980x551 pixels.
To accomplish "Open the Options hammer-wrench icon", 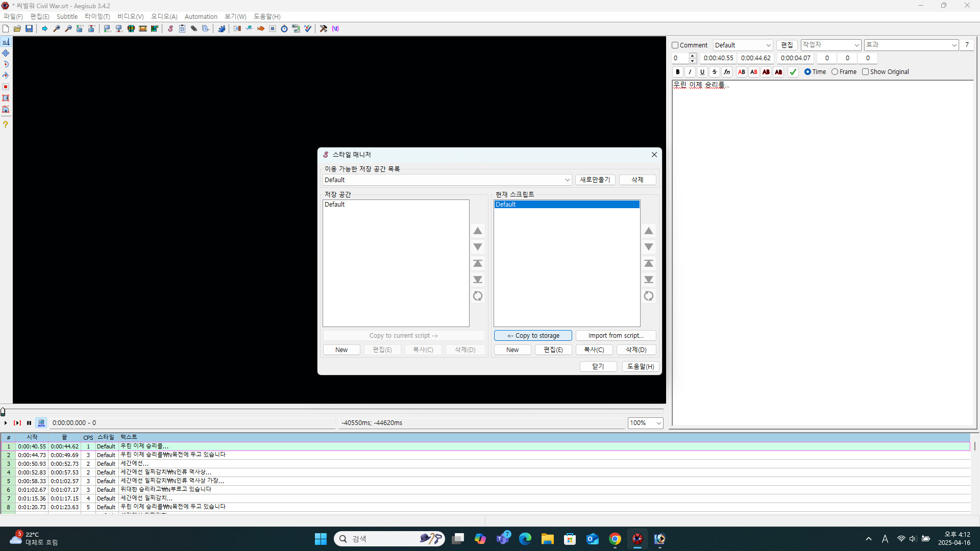I will tap(323, 29).
